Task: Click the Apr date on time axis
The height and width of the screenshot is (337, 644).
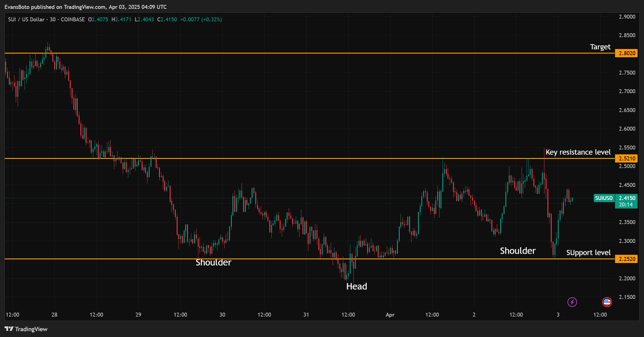Action: point(390,315)
